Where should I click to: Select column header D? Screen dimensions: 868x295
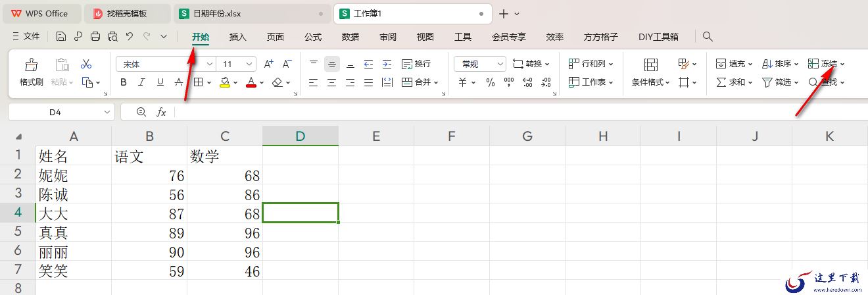[301, 136]
